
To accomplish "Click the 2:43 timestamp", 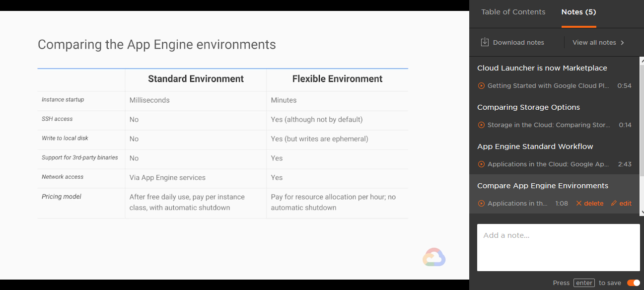I will click(624, 164).
